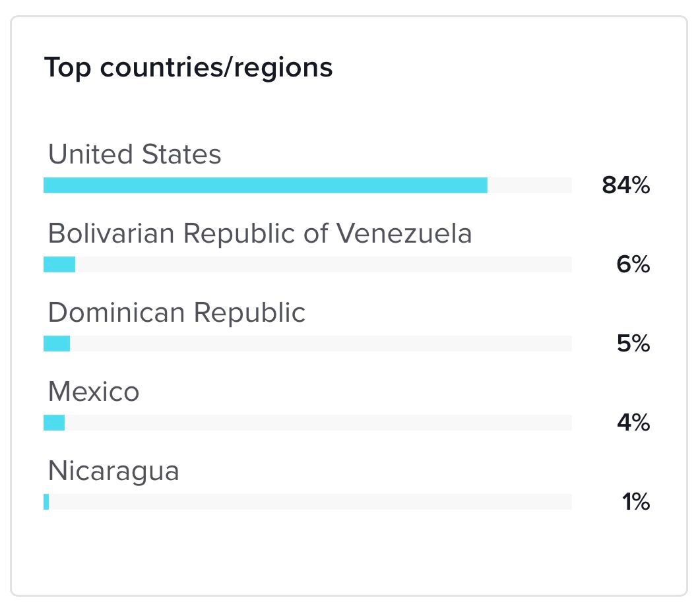Select the Mexico label
This screenshot has width=700, height=606.
pos(94,392)
